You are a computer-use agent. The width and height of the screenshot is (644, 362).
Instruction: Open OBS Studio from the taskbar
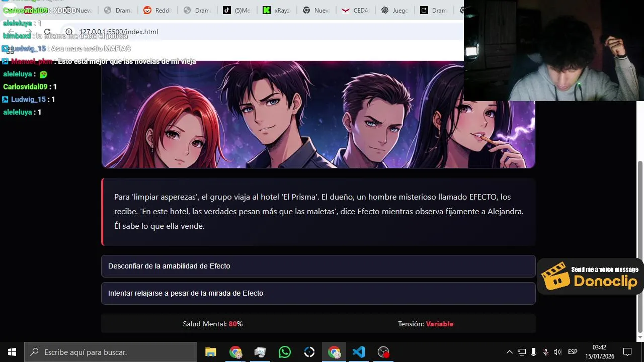(383, 352)
